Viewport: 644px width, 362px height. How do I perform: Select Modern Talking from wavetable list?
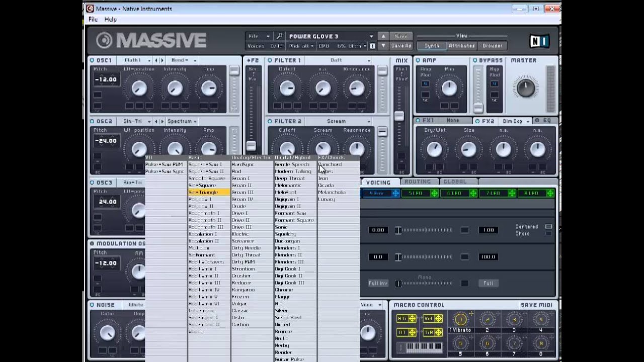[x=295, y=171]
